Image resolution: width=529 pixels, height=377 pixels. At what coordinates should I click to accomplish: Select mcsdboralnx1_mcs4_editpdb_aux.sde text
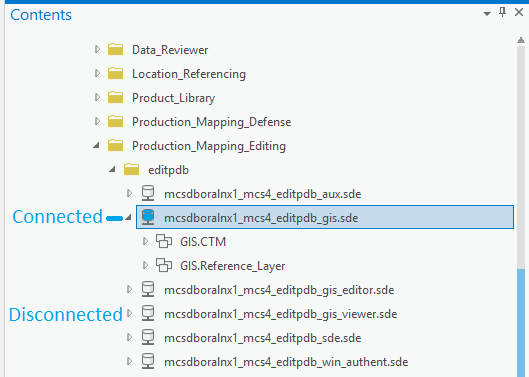(262, 194)
